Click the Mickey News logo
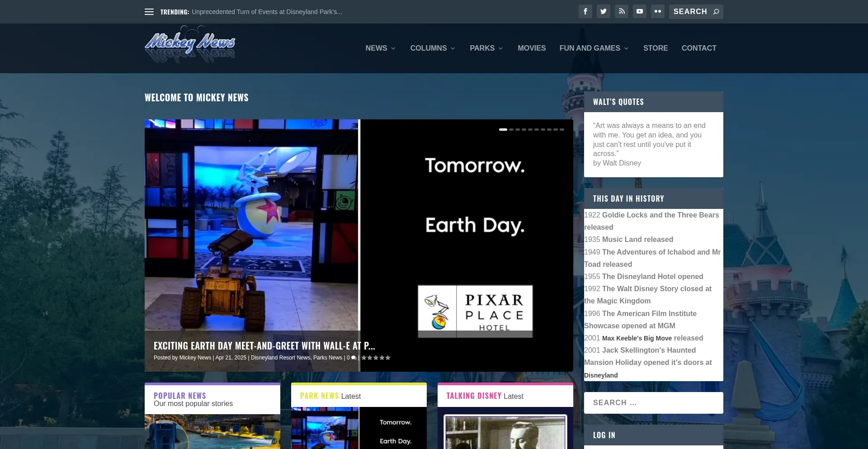The width and height of the screenshot is (868, 449). [190, 44]
